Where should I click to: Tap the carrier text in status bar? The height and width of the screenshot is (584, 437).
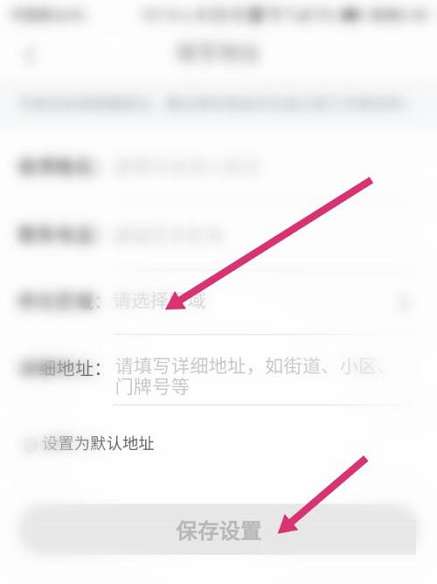pos(48,15)
